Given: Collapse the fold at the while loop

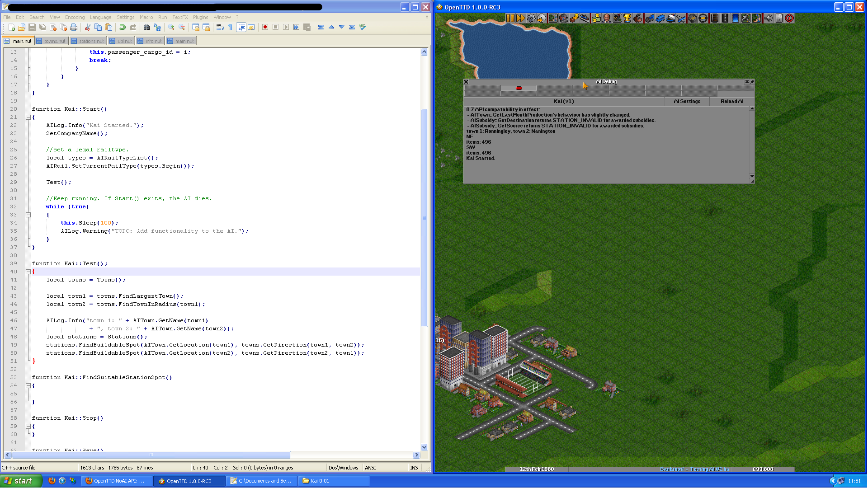Looking at the screenshot, I should tap(28, 215).
